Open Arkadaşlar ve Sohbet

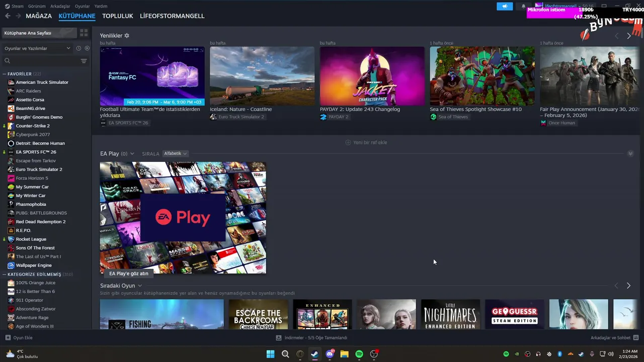coord(614,338)
